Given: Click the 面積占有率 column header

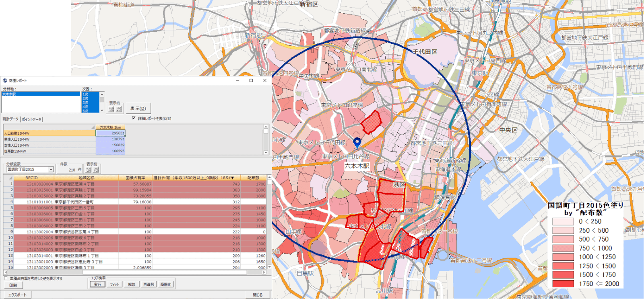Looking at the screenshot, I should pyautogui.click(x=135, y=178).
